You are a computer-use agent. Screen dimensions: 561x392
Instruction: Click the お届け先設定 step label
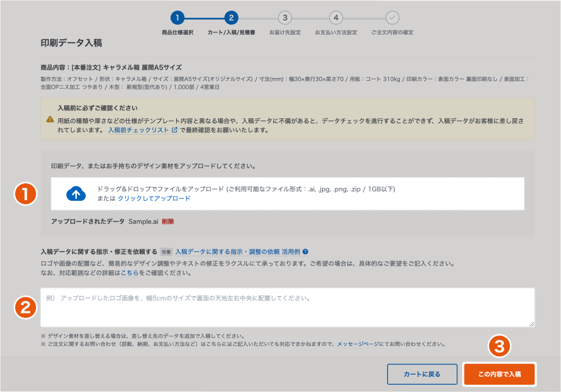(285, 33)
